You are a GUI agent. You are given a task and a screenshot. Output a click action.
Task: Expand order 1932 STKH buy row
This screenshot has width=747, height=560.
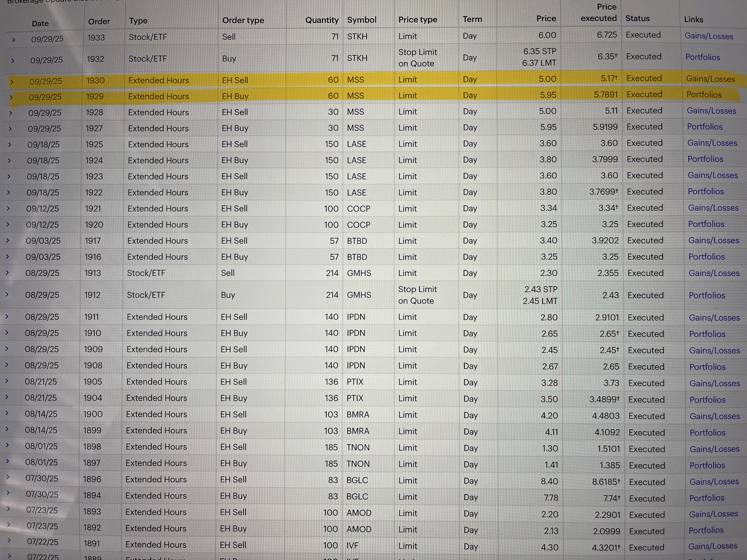pos(13,61)
